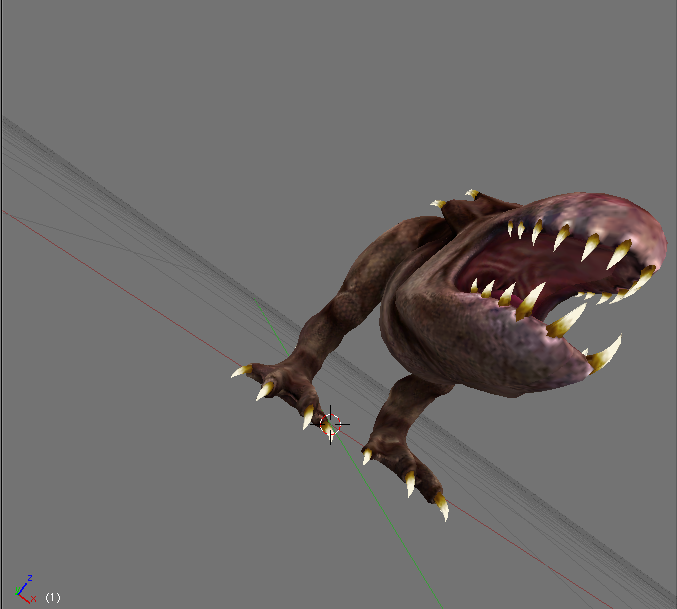Click the leftmost claw of the creature
Screen dimensions: 677x609
(241, 371)
